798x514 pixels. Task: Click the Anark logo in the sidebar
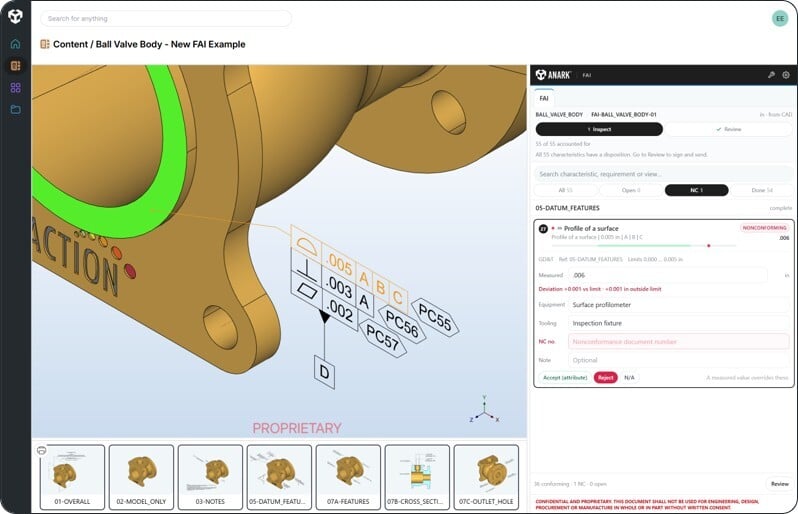point(15,16)
